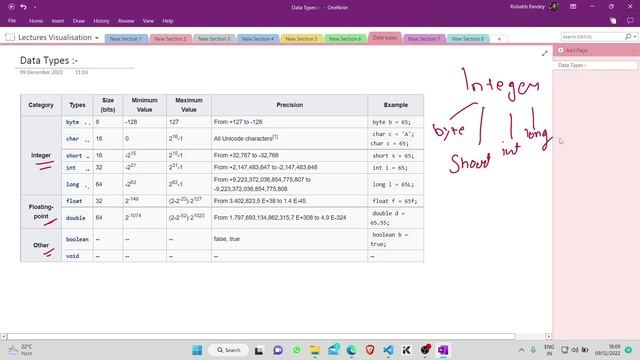Open the Windows Start menu
Image resolution: width=640 pixels, height=360 pixels.
click(197, 350)
